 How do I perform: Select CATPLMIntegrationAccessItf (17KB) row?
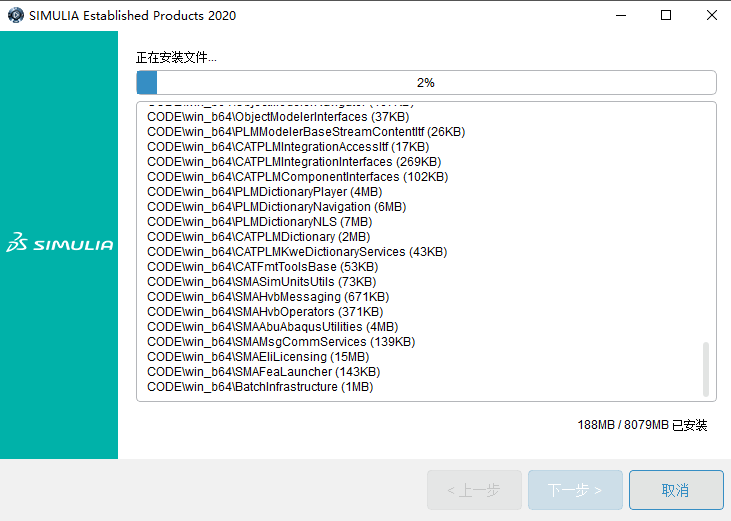[x=288, y=147]
